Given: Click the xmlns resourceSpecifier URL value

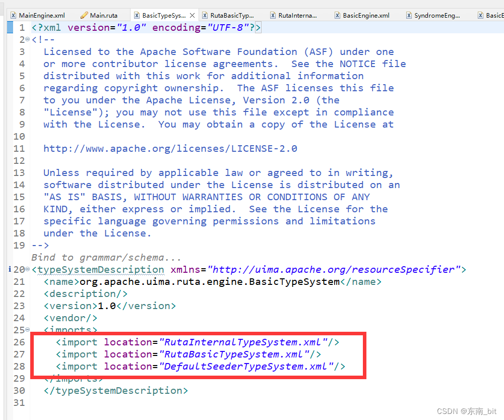Looking at the screenshot, I should (x=334, y=269).
